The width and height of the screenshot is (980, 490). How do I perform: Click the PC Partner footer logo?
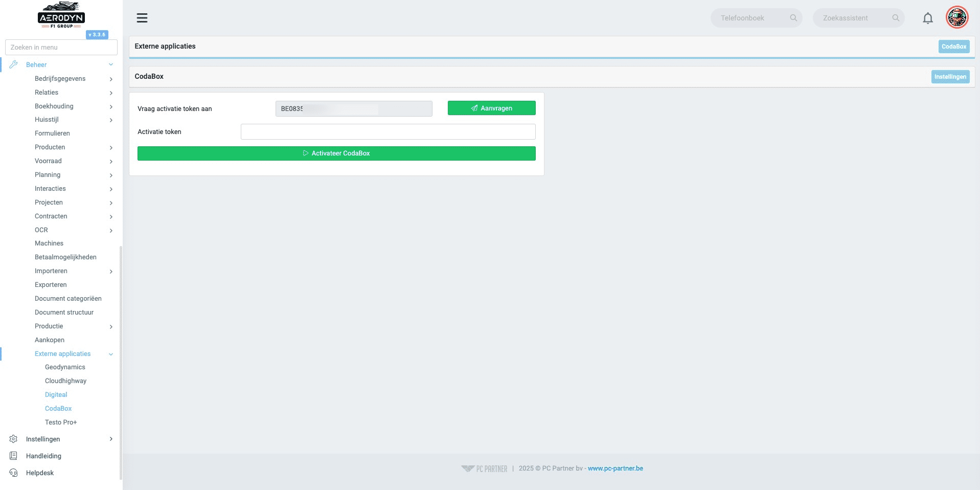click(x=484, y=469)
